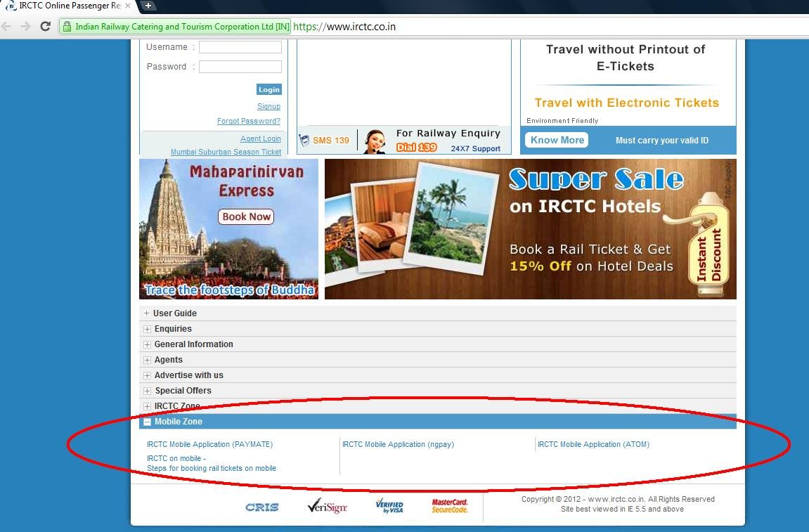This screenshot has width=809, height=532.
Task: Collapse the Mobile Zone section
Action: click(x=147, y=422)
